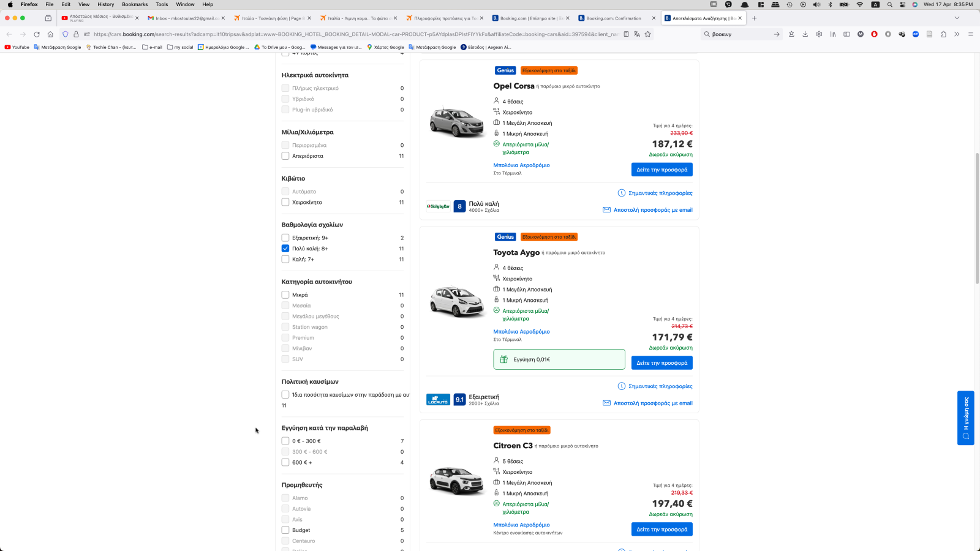Open Toyota Aygo Σημαντικές πληροφορίες link
Viewport: 980px width, 551px height.
tap(660, 386)
